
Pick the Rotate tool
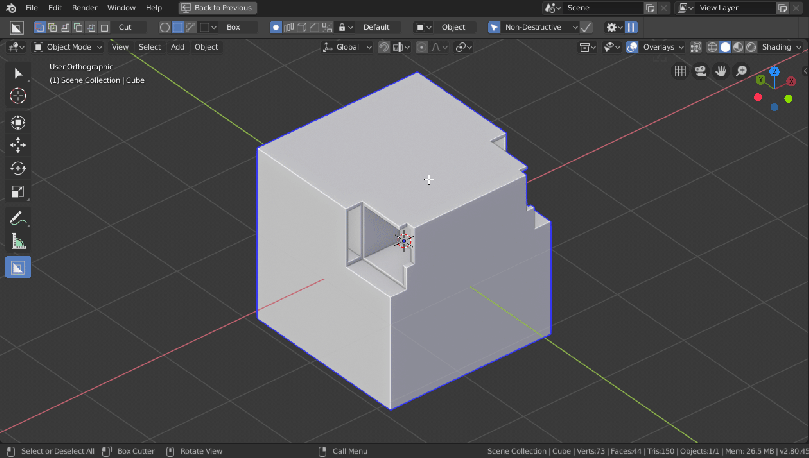[18, 168]
